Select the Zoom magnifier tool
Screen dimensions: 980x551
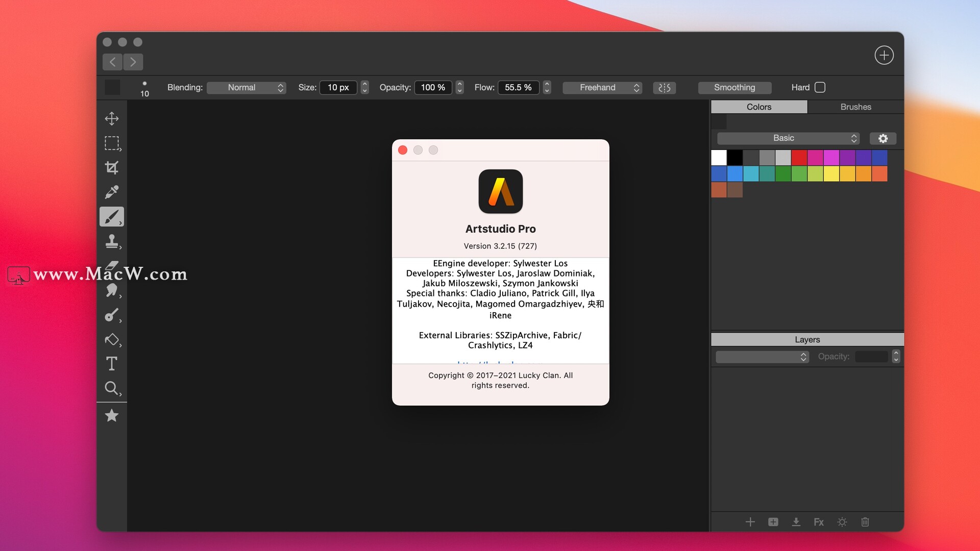tap(112, 388)
